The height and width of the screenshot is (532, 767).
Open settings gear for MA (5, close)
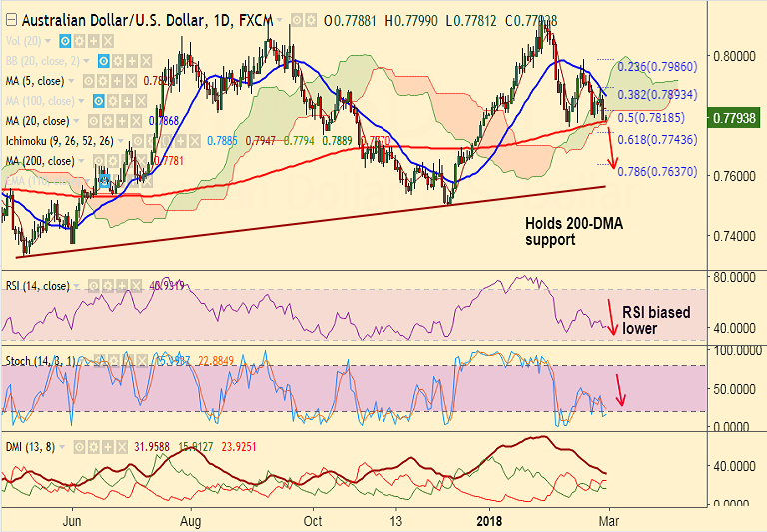[x=103, y=81]
